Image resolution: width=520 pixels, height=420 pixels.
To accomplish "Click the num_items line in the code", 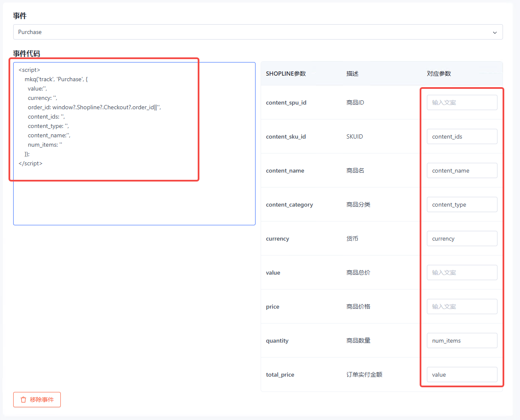I will 45,145.
